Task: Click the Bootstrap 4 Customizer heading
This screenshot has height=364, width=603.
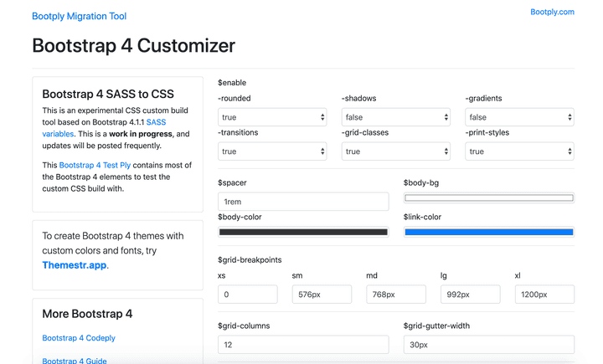Action: [133, 46]
